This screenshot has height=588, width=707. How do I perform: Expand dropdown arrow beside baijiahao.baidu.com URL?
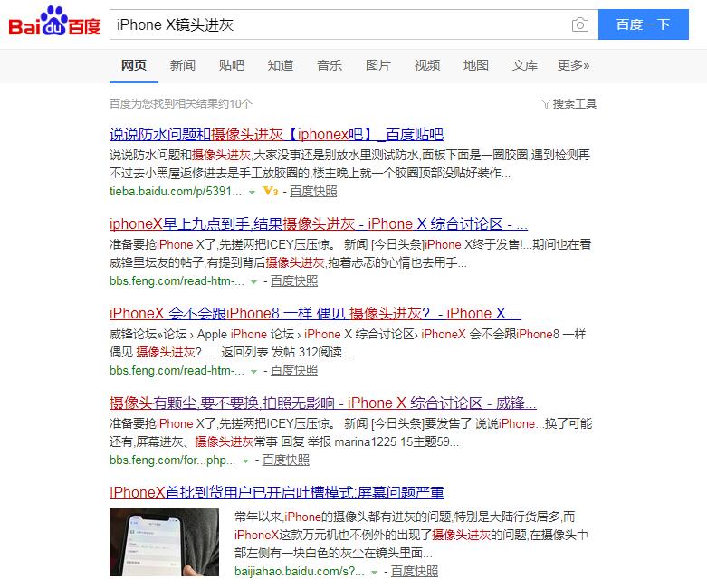pos(374,573)
